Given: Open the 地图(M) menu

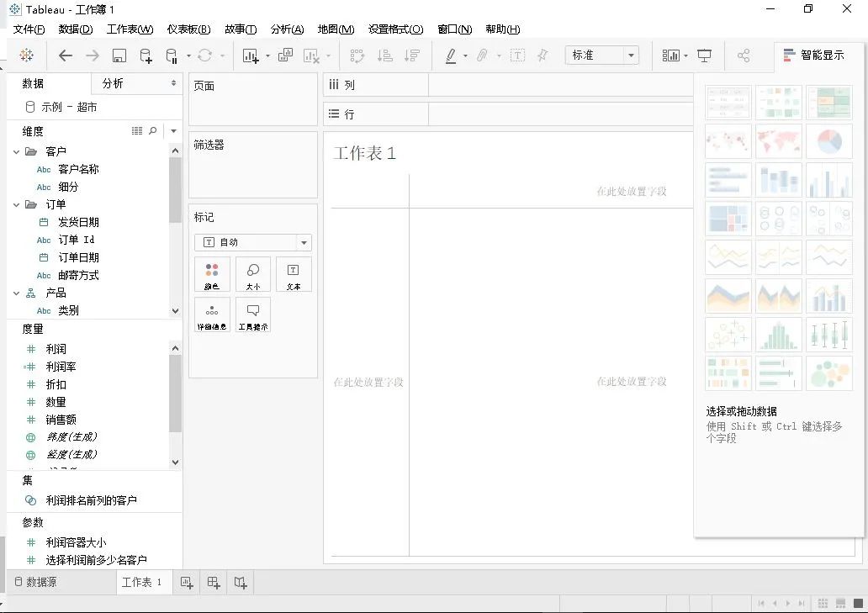Looking at the screenshot, I should tap(336, 29).
